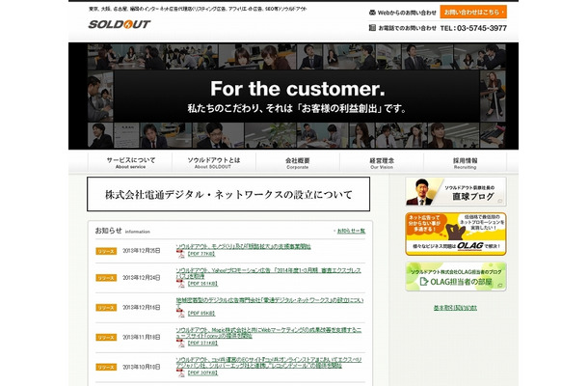Open the 2013年12月25日 news release link
This screenshot has height=386, width=588.
tap(243, 247)
